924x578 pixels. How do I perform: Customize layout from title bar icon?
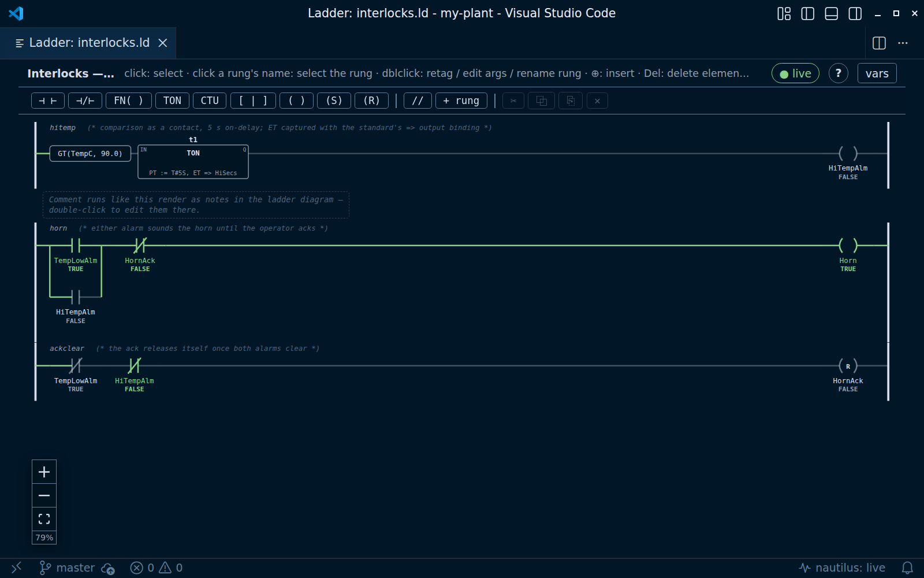(x=784, y=13)
